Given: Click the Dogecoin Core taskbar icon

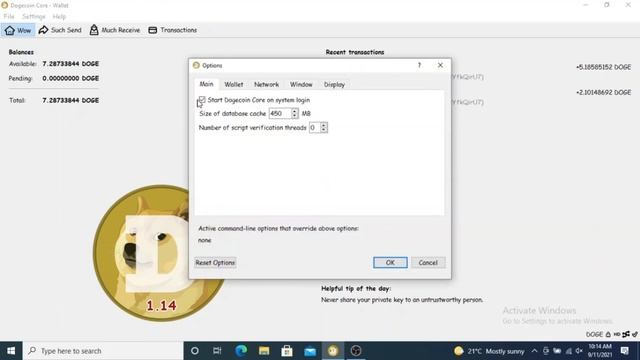Looking at the screenshot, I should click(x=333, y=351).
